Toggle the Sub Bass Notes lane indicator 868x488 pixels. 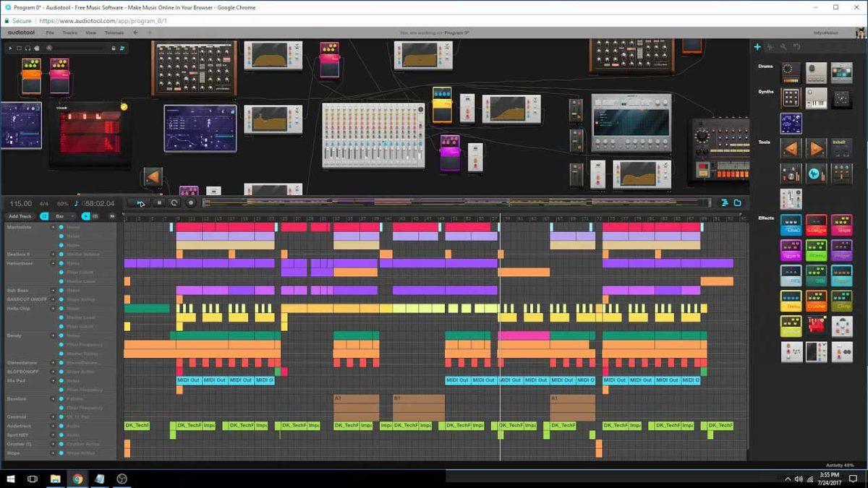pos(61,291)
